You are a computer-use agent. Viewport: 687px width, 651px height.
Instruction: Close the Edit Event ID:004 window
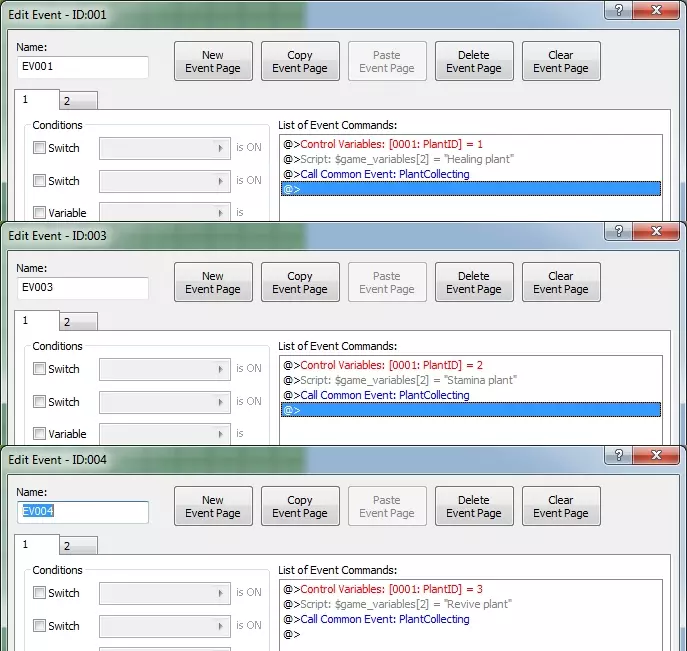(x=656, y=455)
